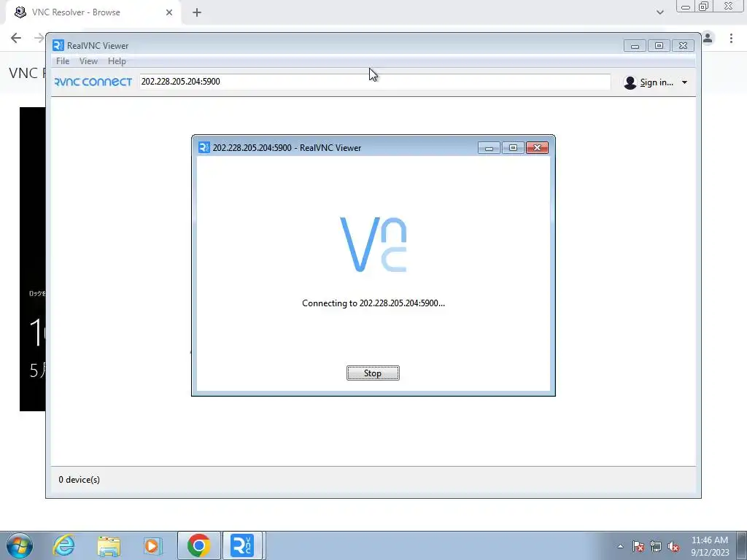Open a new Chrome tab

(x=197, y=12)
